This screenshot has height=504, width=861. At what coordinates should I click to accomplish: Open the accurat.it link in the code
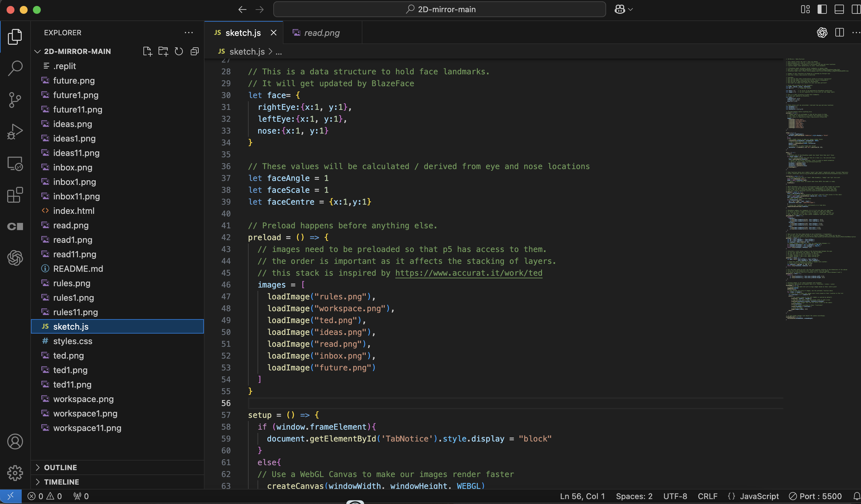coord(468,273)
